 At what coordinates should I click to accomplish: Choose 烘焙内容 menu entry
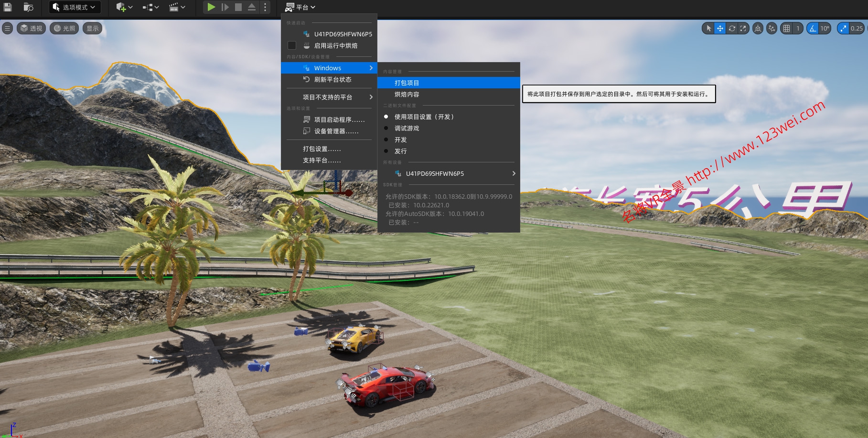click(407, 95)
